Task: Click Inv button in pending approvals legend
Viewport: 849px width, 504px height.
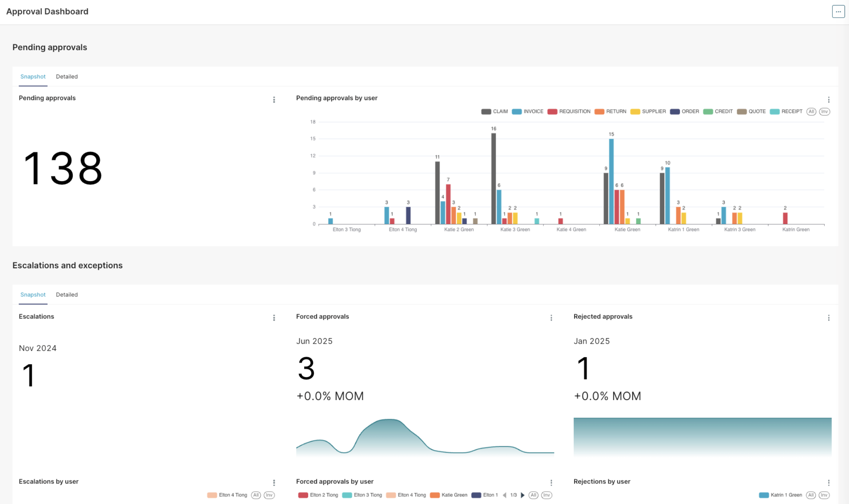Action: [x=824, y=112]
